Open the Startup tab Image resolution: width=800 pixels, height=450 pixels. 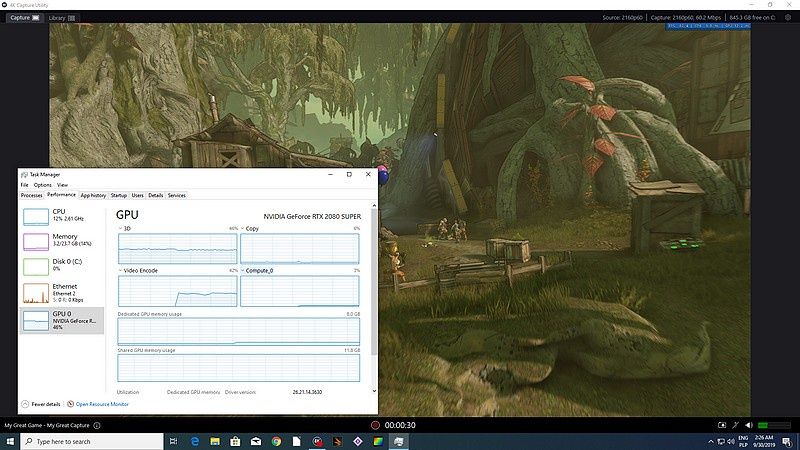coord(119,195)
